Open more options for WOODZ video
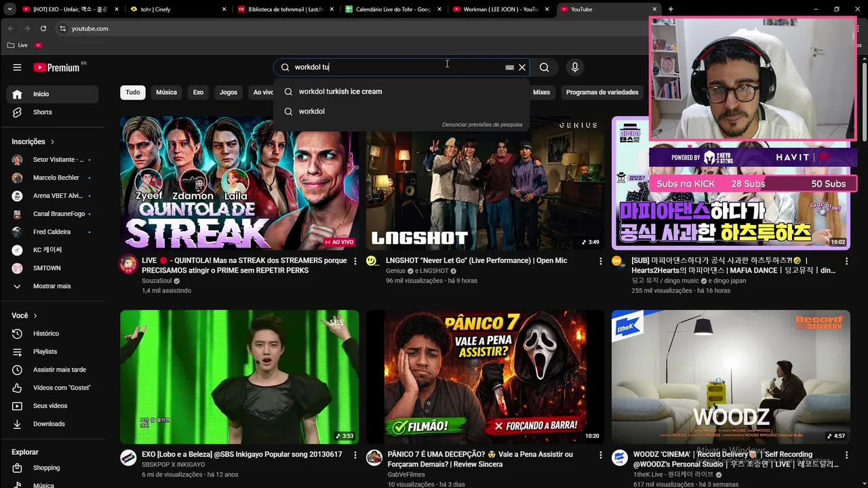The image size is (868, 488). [846, 455]
